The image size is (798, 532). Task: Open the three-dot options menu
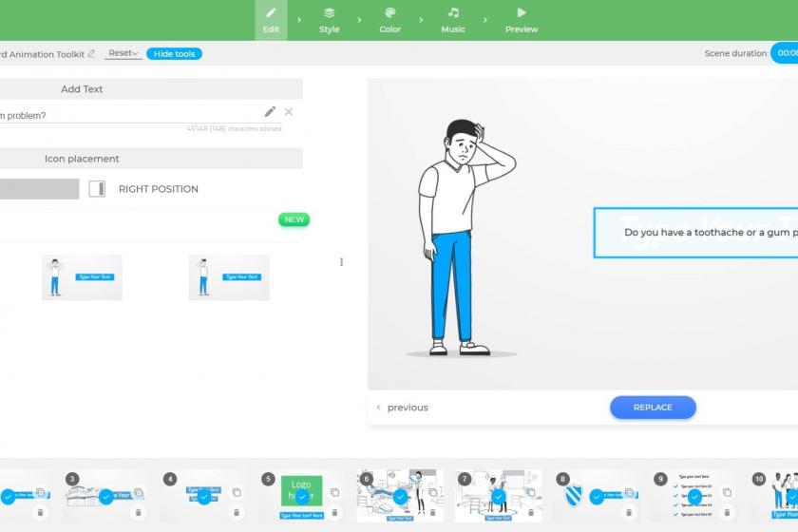coord(341,262)
